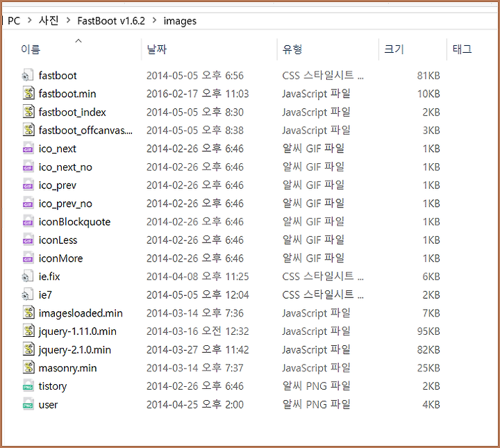Select the iconMore GIF file icon

tap(28, 258)
